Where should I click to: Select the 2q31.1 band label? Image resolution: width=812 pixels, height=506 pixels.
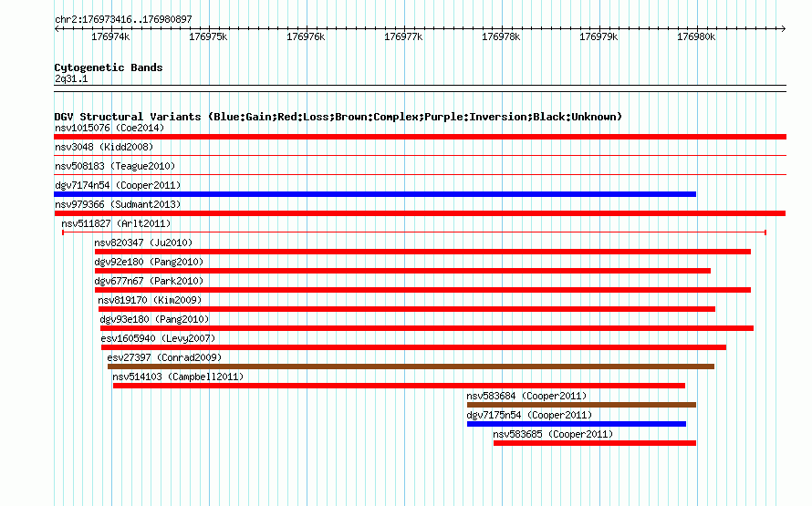click(x=71, y=78)
